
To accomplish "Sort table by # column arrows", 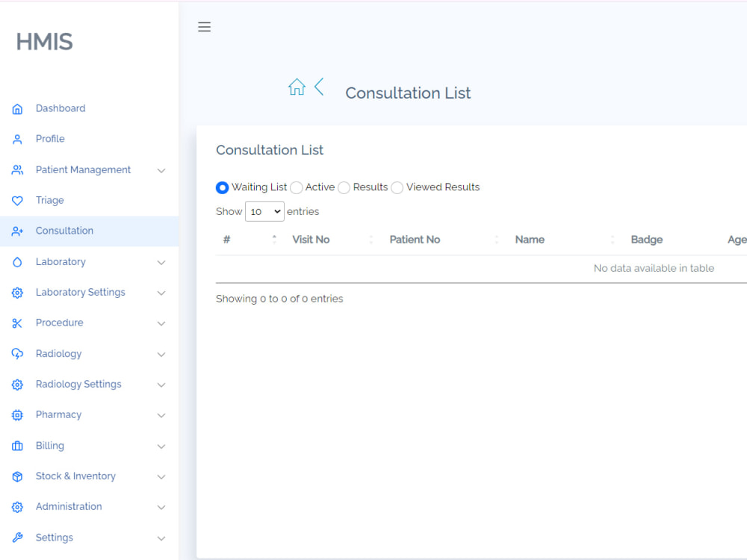I will 274,239.
